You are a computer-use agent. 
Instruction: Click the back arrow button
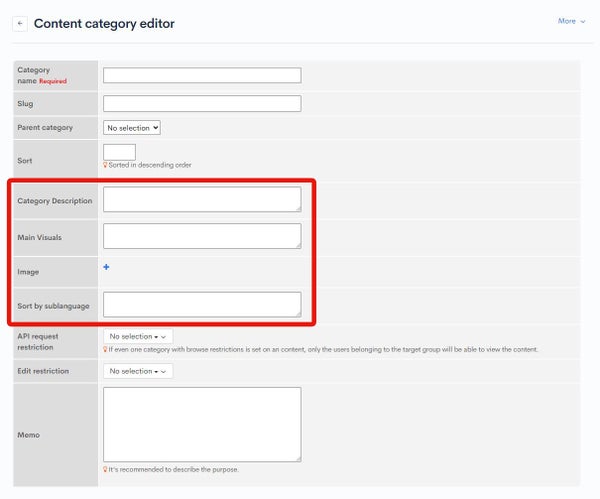coord(20,23)
